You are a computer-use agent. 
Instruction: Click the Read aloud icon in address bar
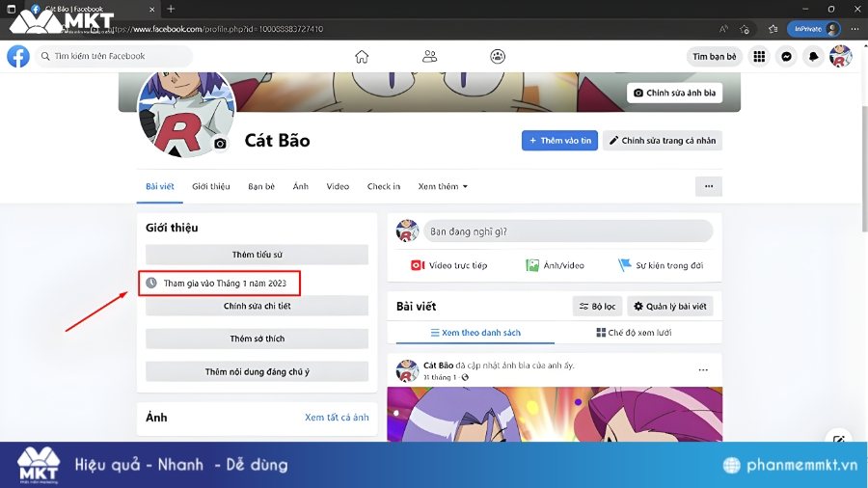click(x=723, y=29)
